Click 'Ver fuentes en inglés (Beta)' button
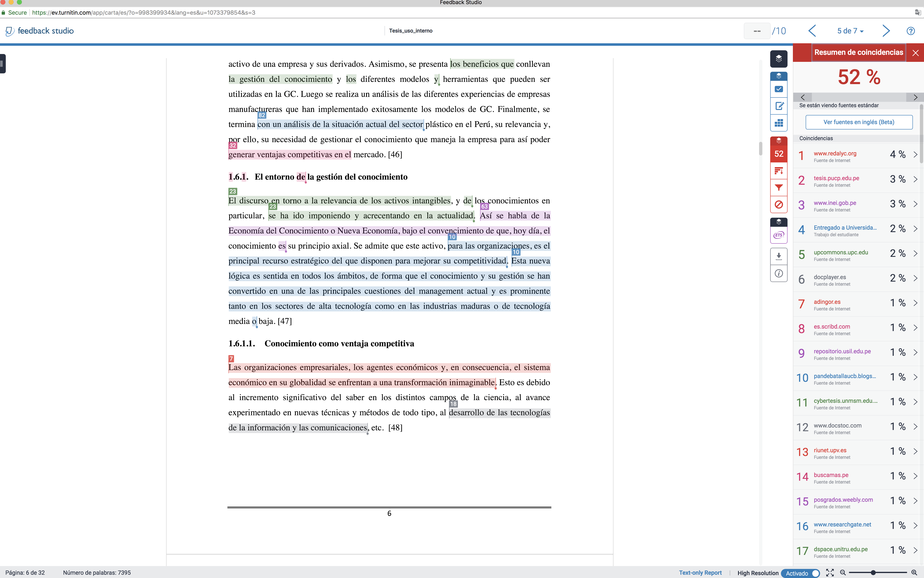The width and height of the screenshot is (924, 578). [859, 122]
